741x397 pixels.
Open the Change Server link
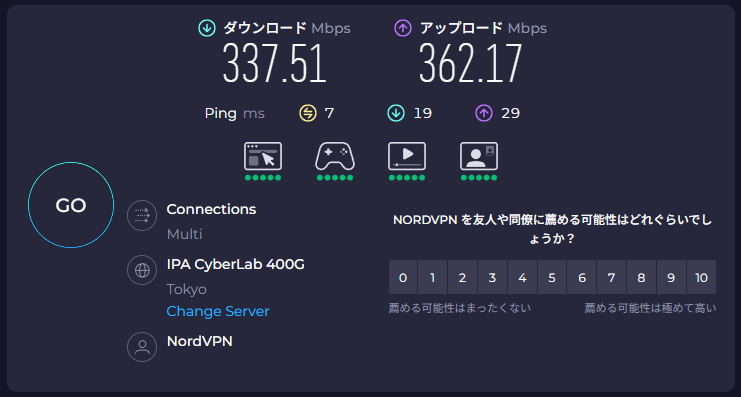(218, 311)
